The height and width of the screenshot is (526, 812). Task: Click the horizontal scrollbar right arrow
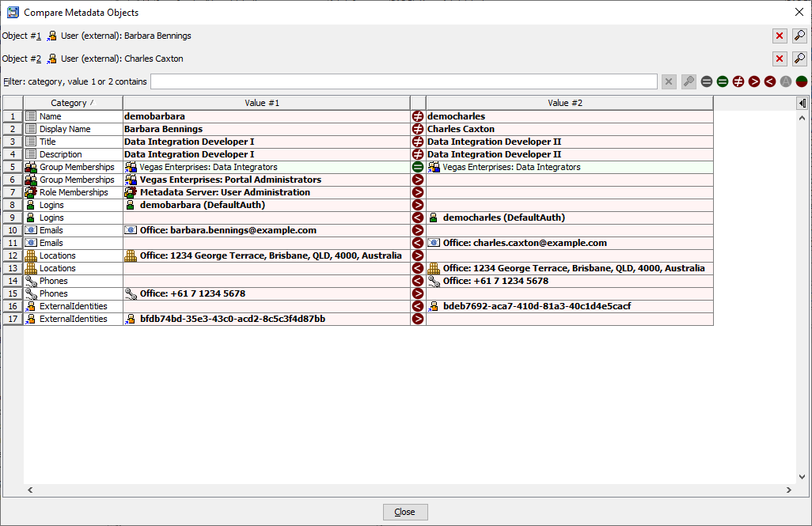789,490
